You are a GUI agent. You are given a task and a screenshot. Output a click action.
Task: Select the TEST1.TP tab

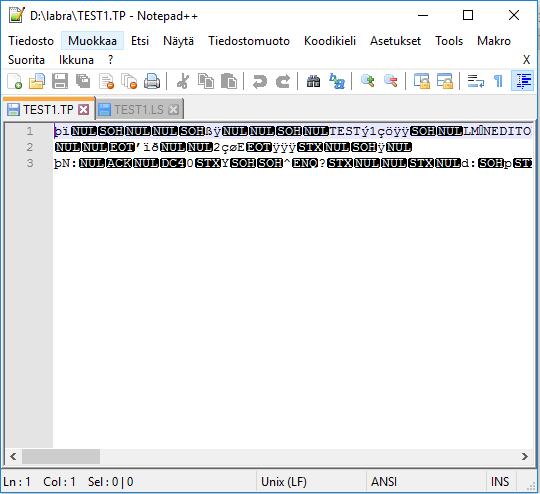tap(48, 110)
